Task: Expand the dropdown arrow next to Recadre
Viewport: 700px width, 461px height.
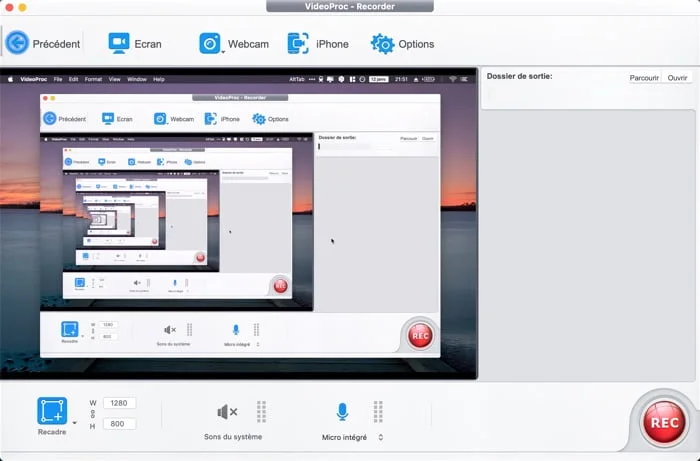Action: coord(74,423)
